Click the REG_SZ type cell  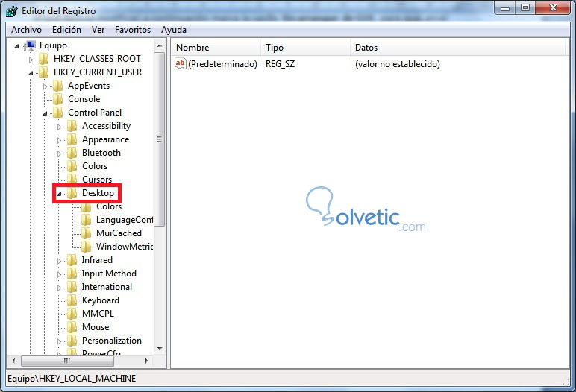click(281, 64)
